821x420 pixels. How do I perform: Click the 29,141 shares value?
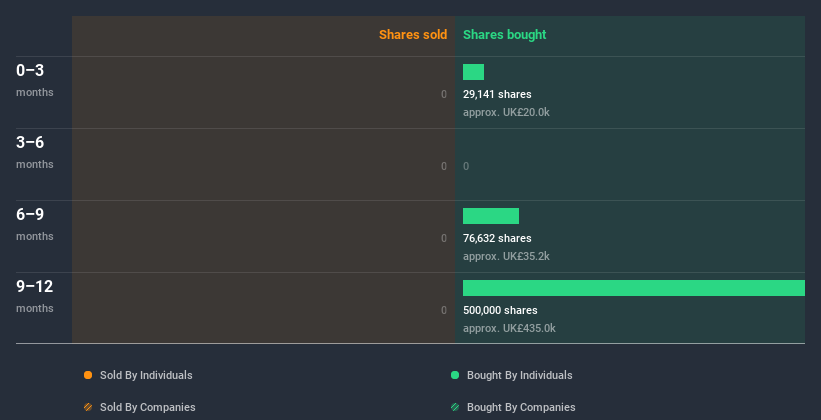[497, 94]
